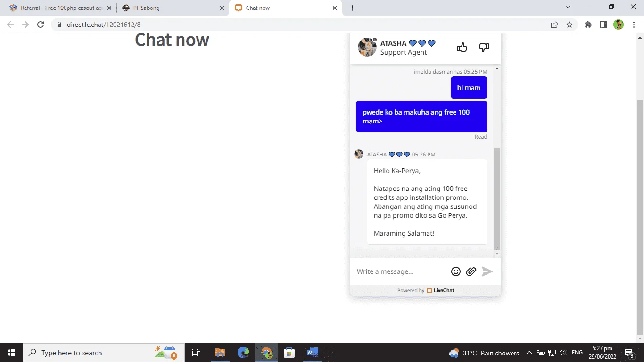Open the Windows Start menu
The image size is (644, 362).
click(x=11, y=353)
